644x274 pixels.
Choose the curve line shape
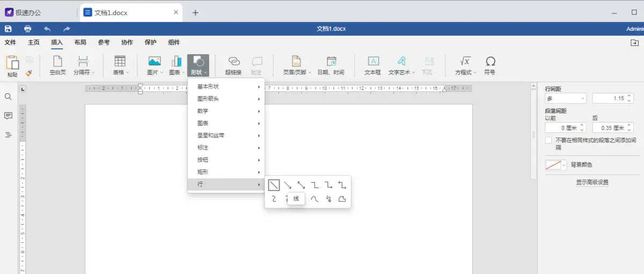[315, 199]
